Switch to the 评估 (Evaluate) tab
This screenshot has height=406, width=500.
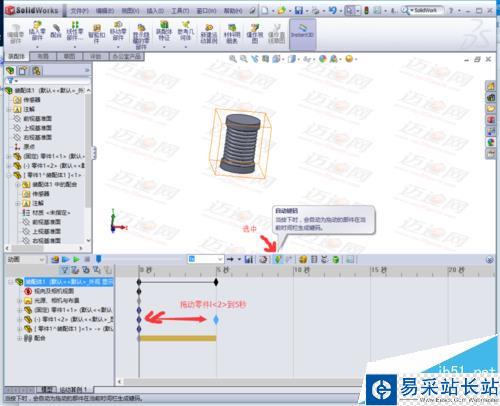(x=96, y=56)
